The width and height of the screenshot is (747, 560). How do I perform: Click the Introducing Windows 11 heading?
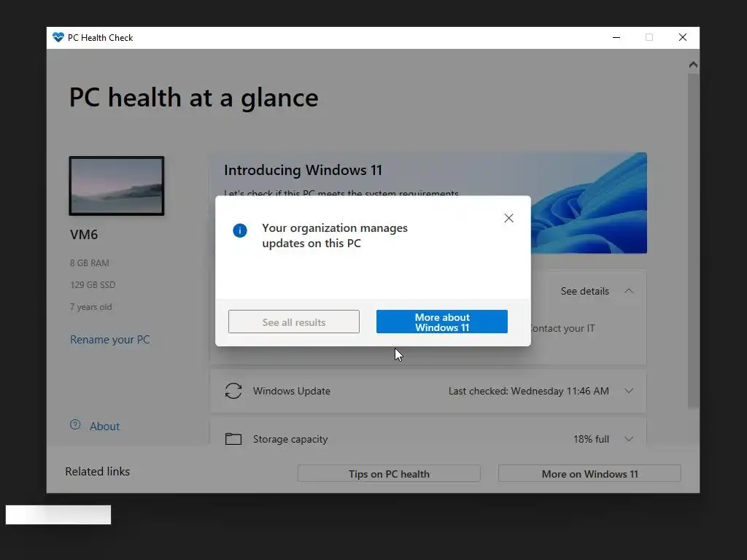(303, 170)
